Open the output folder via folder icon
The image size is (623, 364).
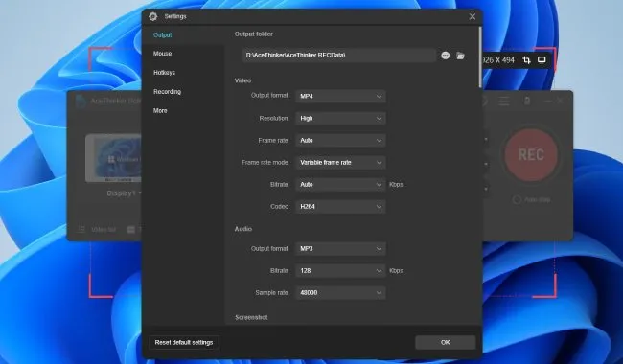pyautogui.click(x=460, y=56)
